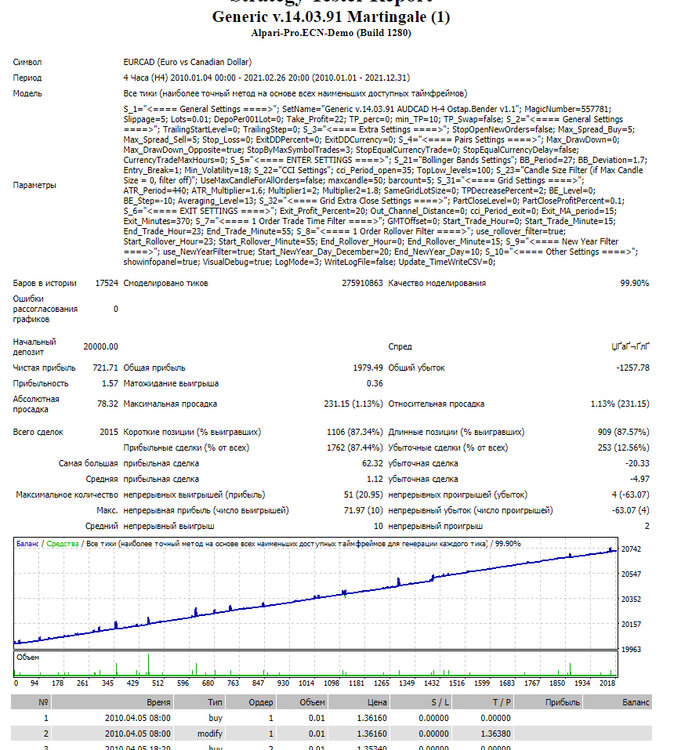Select "Длинные позиции (% выигравших)" label
This screenshot has width=692, height=750.
(456, 432)
